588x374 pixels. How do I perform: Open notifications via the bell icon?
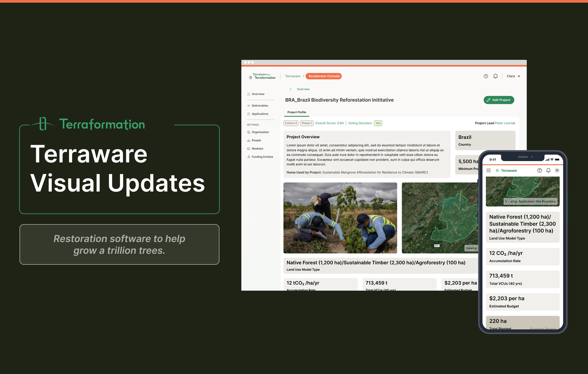(495, 76)
